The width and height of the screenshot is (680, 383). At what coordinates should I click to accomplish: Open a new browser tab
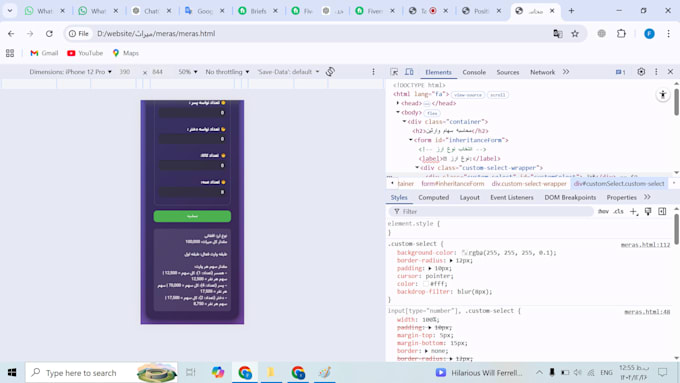coord(571,11)
